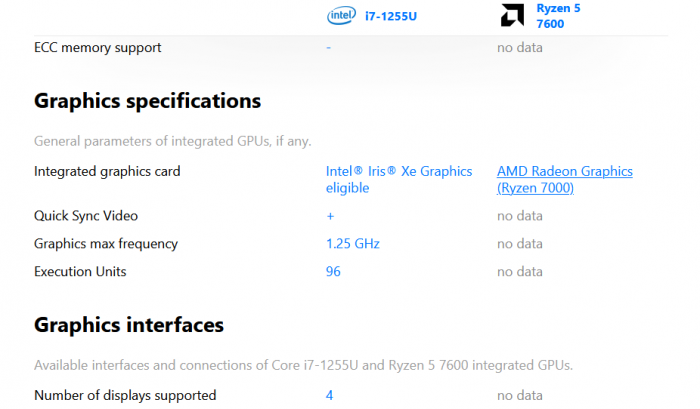
Task: Click the Execution Units row label
Action: (80, 271)
